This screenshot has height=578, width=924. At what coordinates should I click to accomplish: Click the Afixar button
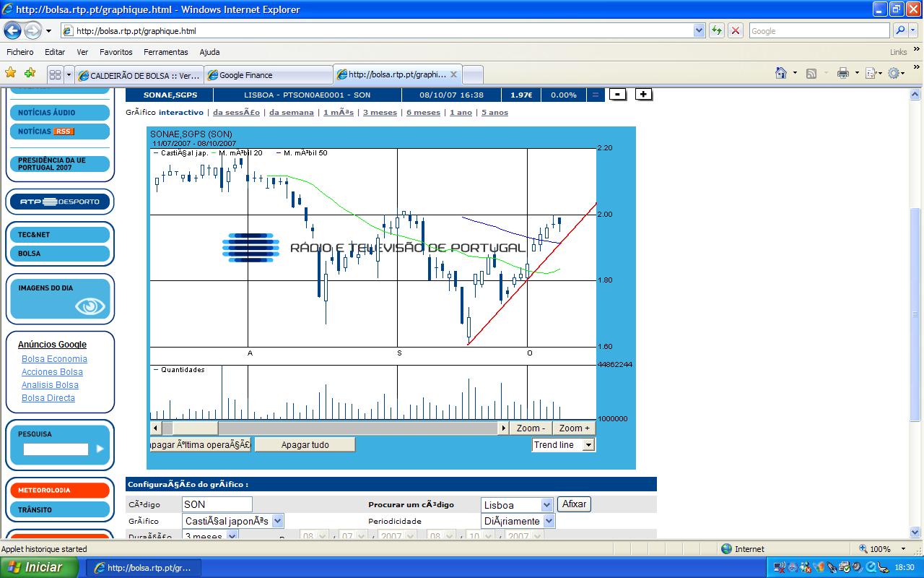click(574, 504)
